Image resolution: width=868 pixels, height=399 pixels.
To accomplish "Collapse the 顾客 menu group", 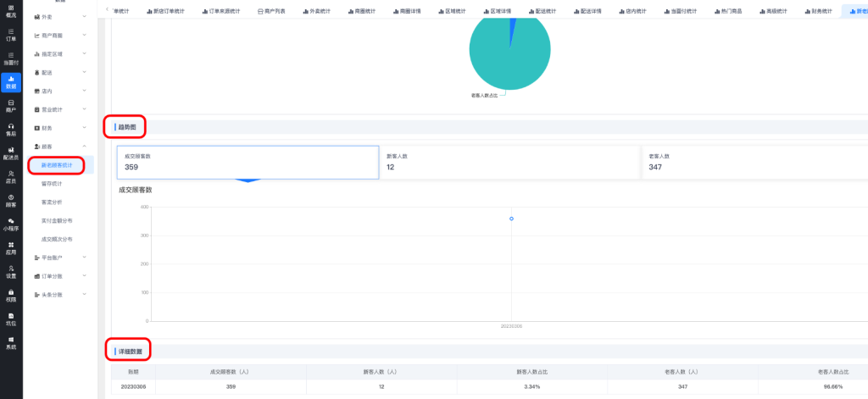I will pyautogui.click(x=59, y=147).
